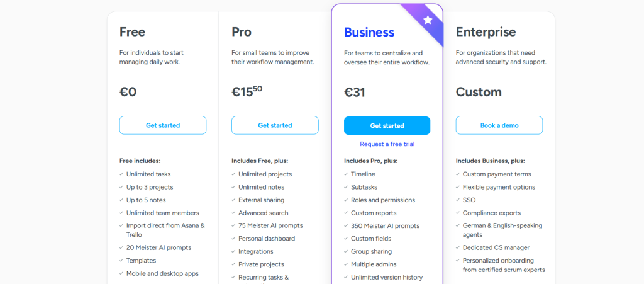Click the 350 Meister AI prompts item
The image size is (644, 284).
385,226
